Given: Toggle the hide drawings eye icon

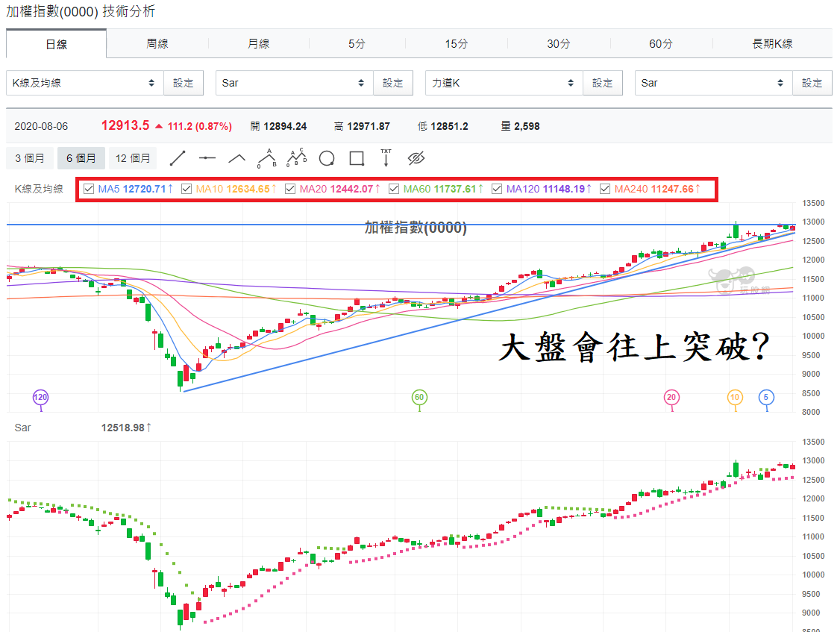Looking at the screenshot, I should (416, 158).
